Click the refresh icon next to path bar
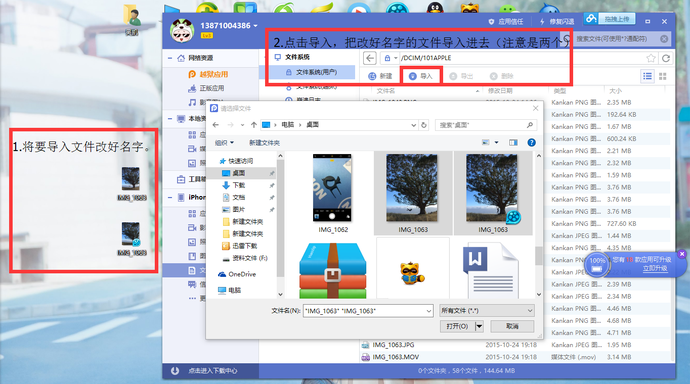The image size is (690, 384). coord(666,58)
